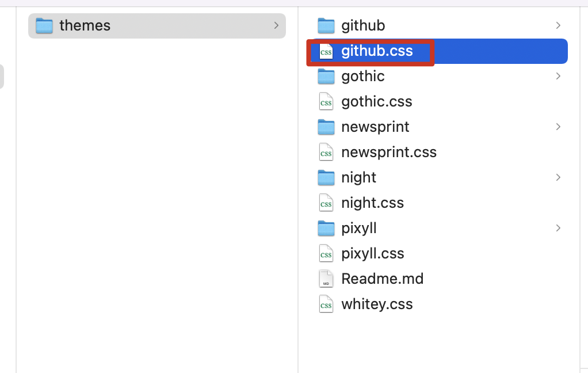Click the themes folder chevron arrow

(x=276, y=26)
